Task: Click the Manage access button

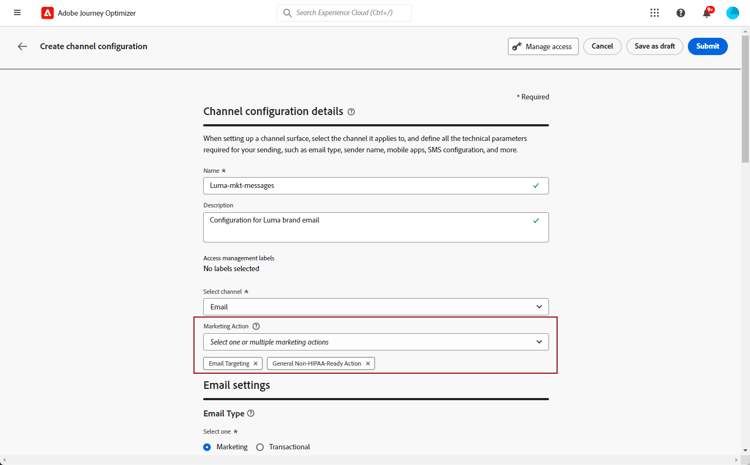Action: 543,46
